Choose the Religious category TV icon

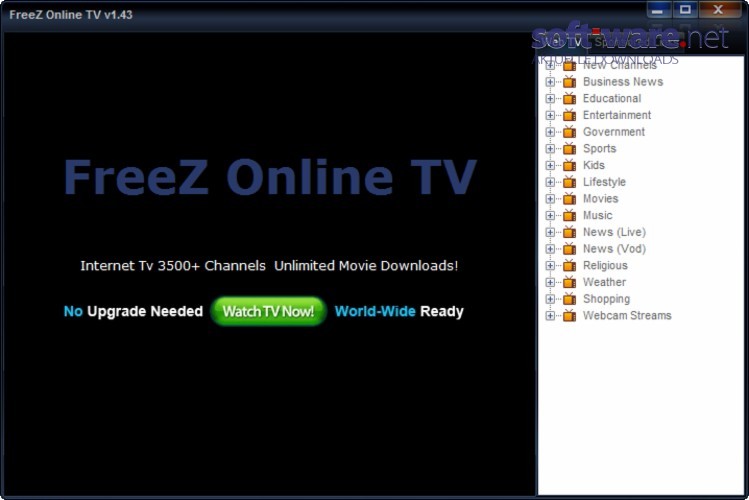tap(569, 266)
